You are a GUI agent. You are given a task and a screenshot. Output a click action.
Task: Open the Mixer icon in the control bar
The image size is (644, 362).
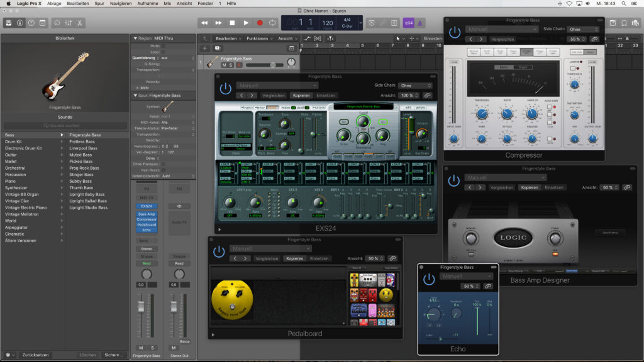tap(69, 23)
